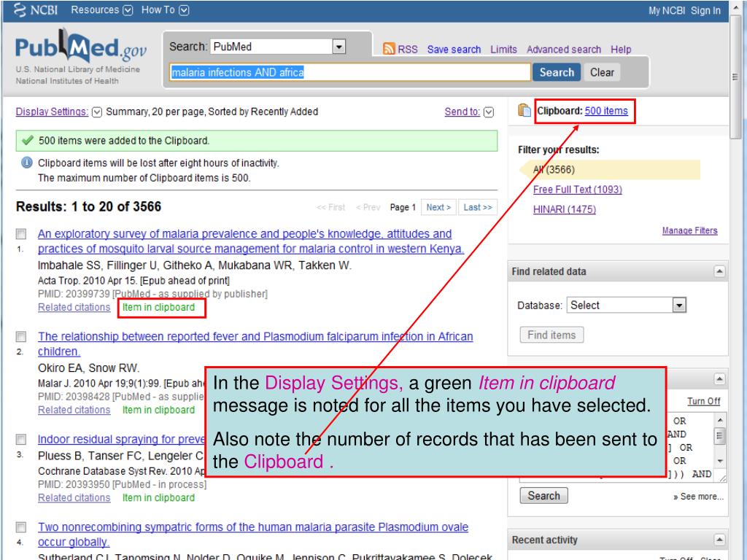The width and height of the screenshot is (747, 560).
Task: Open the PubMed.gov home logo
Action: point(80,47)
